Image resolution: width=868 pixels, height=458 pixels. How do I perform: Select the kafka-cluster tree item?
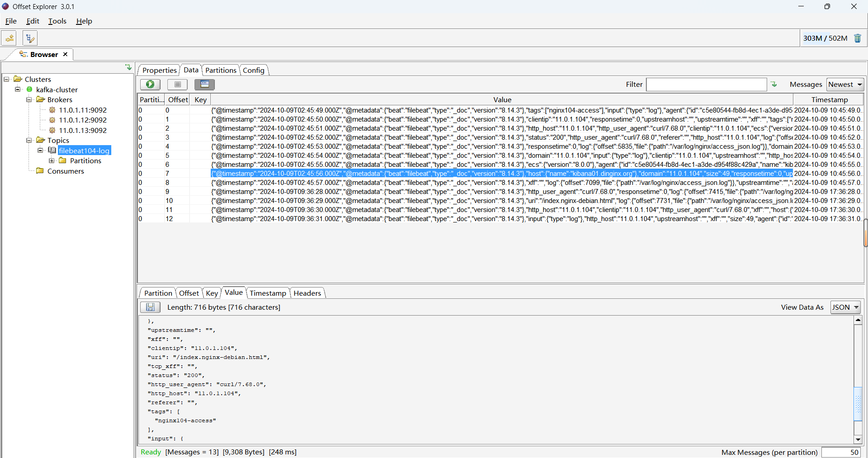click(x=57, y=90)
